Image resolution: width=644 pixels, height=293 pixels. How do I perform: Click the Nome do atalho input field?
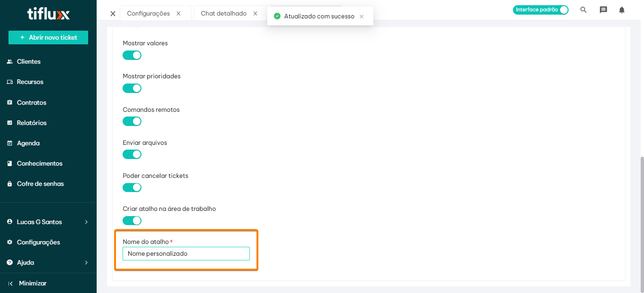[186, 254]
